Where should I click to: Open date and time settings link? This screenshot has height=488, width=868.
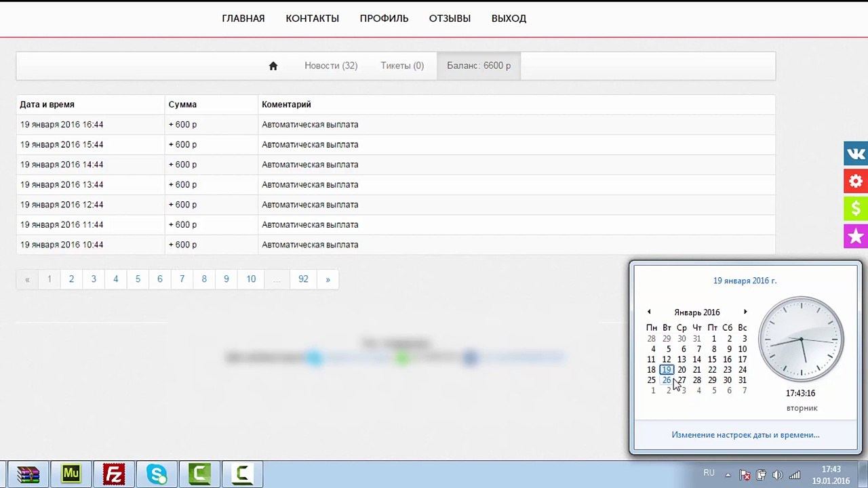pyautogui.click(x=745, y=435)
